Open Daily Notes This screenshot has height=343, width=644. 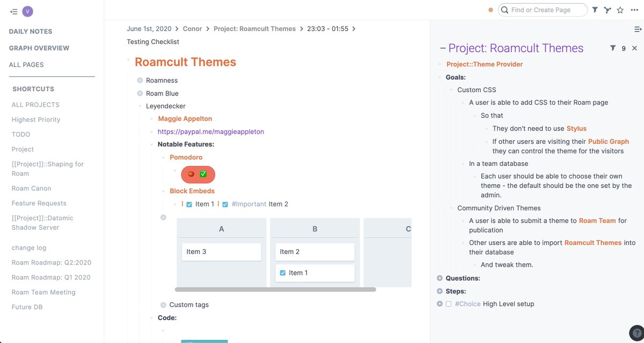tap(31, 31)
